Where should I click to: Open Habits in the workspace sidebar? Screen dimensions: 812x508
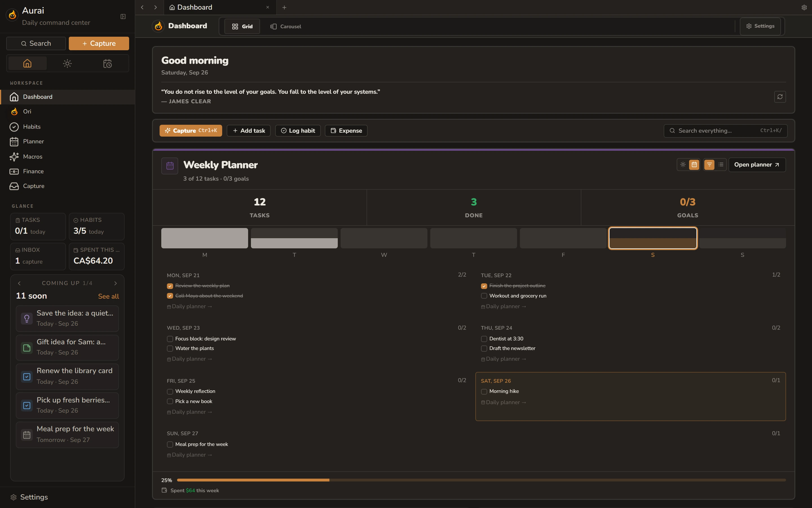67,127
